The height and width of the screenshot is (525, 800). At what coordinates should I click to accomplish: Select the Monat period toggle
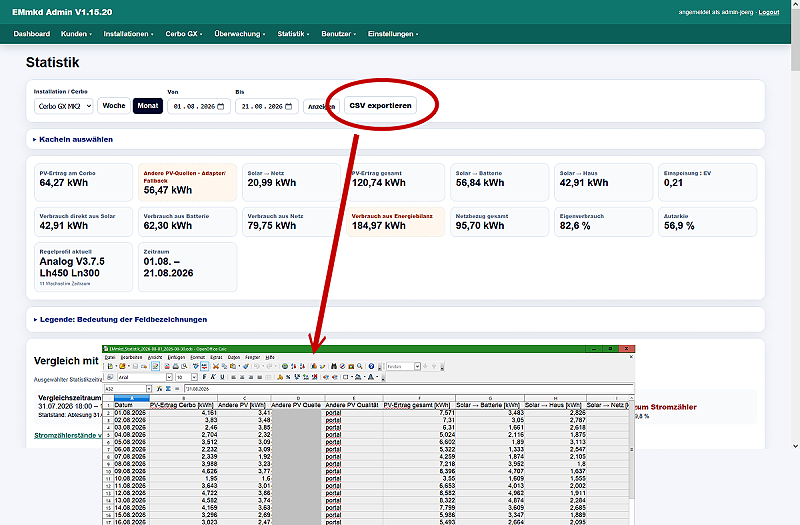point(148,106)
